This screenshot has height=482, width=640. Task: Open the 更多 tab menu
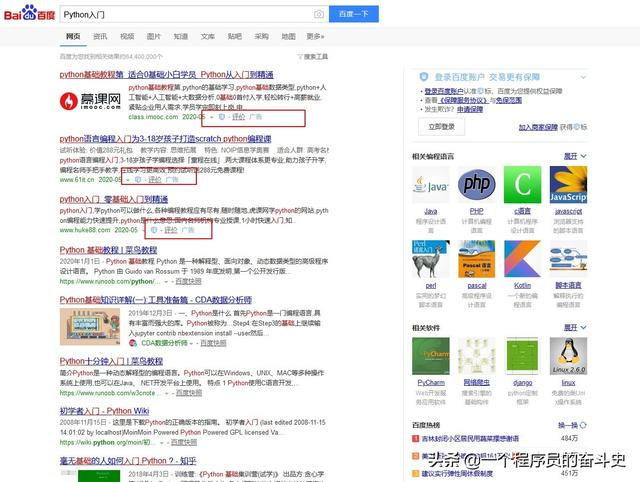[315, 35]
